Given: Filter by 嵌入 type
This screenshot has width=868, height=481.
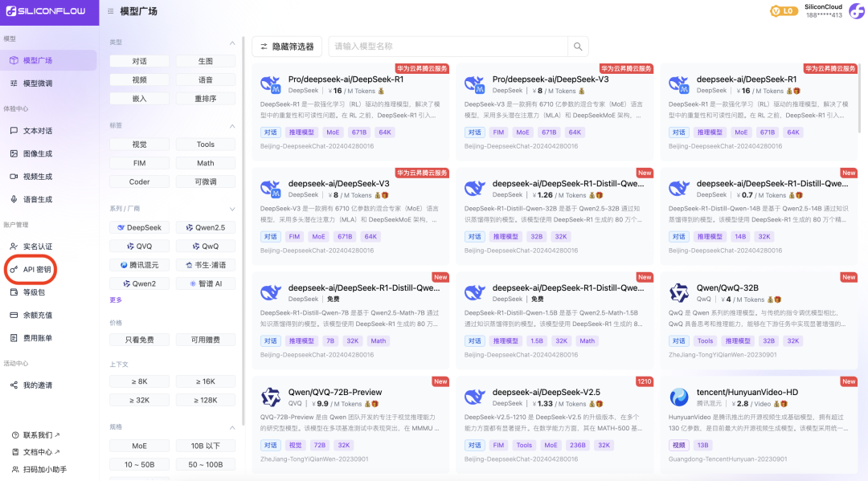Looking at the screenshot, I should [x=140, y=99].
